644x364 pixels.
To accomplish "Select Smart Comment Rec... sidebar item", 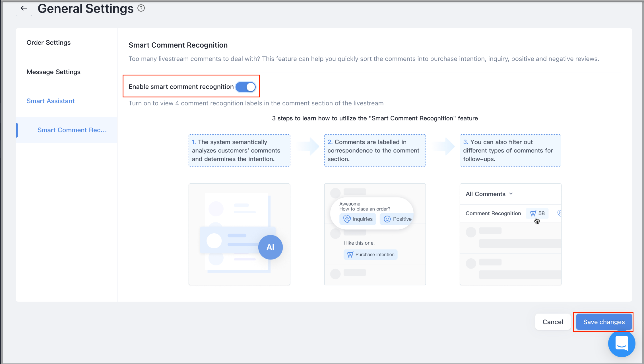I will point(67,130).
